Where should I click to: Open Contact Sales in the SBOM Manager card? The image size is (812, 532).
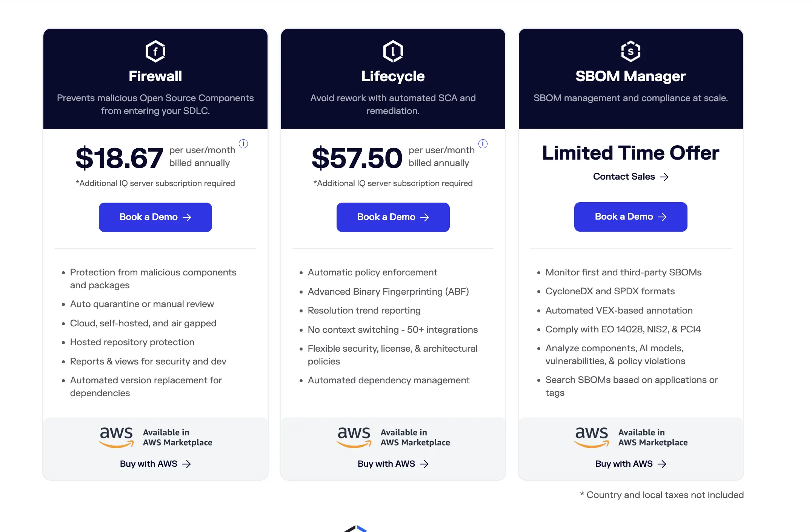631,176
